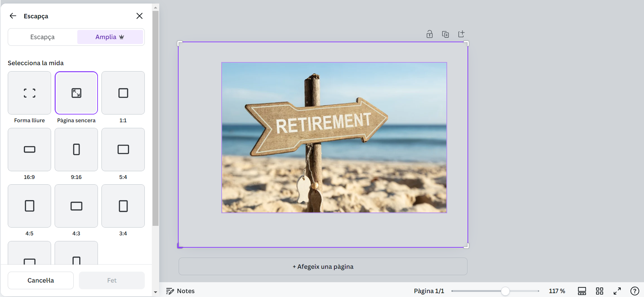Select the Pàgina sencera size option
Image resolution: width=644 pixels, height=297 pixels.
(x=76, y=93)
